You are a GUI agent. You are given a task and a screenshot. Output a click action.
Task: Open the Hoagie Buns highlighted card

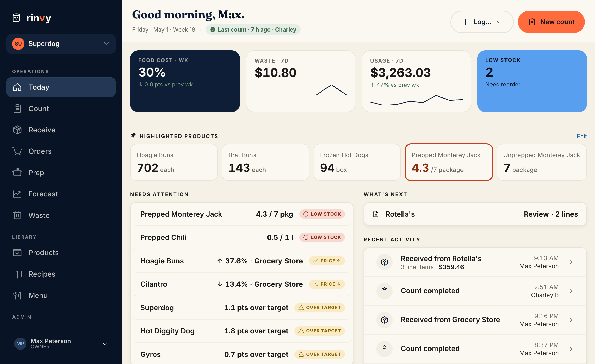174,162
